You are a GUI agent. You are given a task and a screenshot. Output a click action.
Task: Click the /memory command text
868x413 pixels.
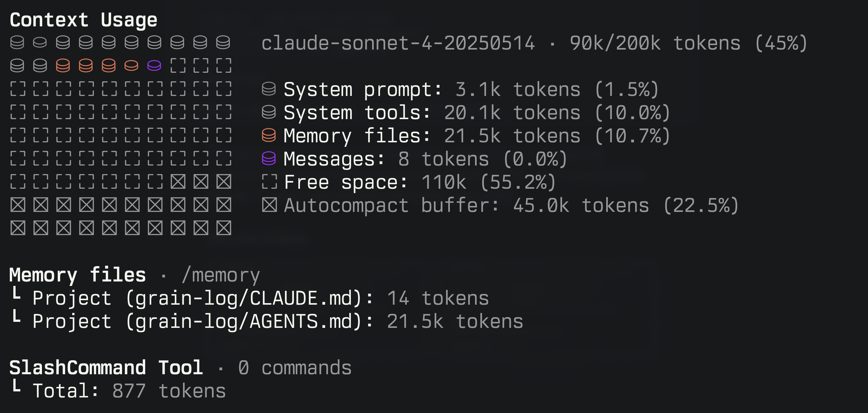[221, 275]
